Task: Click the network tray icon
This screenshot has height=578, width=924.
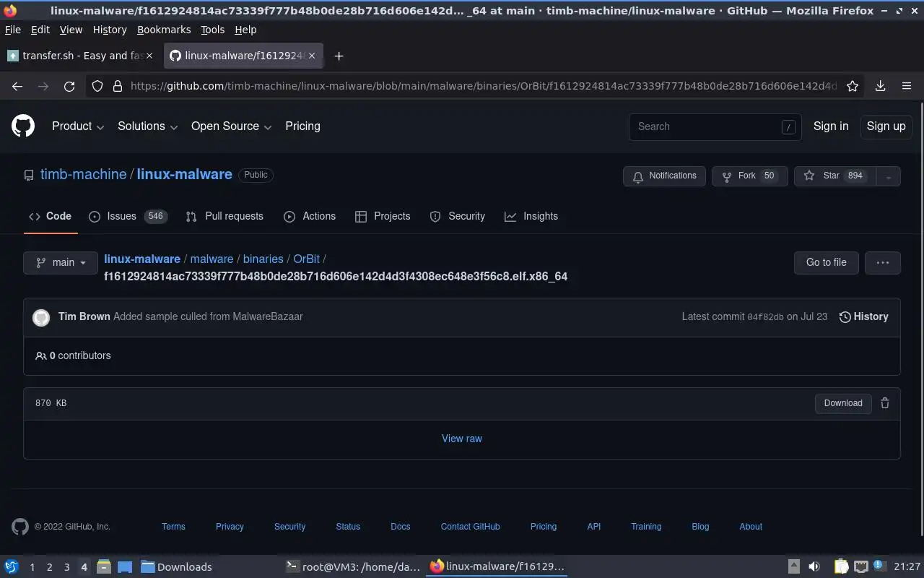Action: pyautogui.click(x=860, y=566)
